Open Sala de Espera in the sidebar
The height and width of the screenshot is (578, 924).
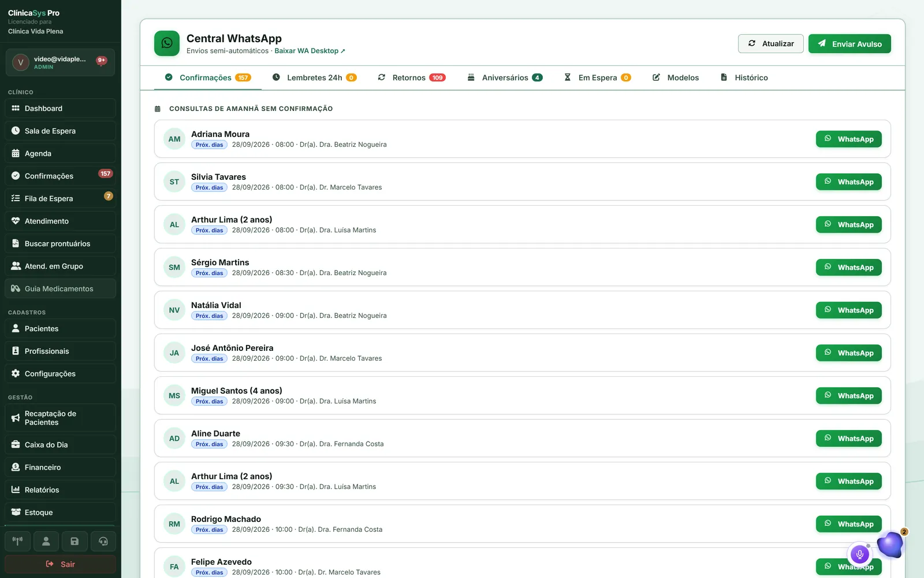pos(60,131)
